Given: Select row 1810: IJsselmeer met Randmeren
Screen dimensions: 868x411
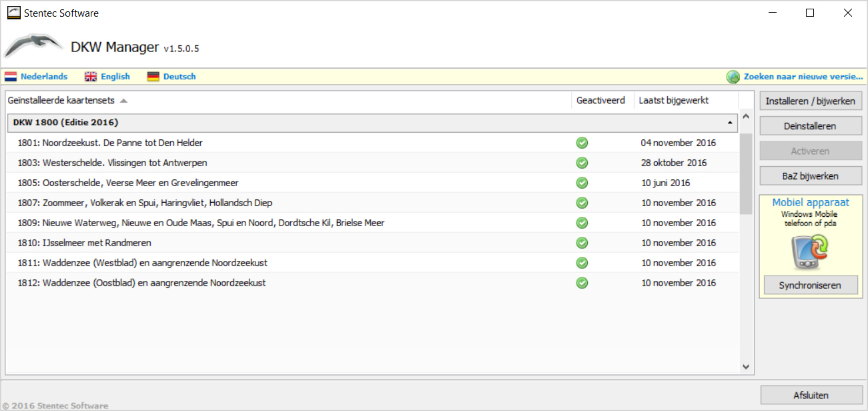Looking at the screenshot, I should point(372,243).
